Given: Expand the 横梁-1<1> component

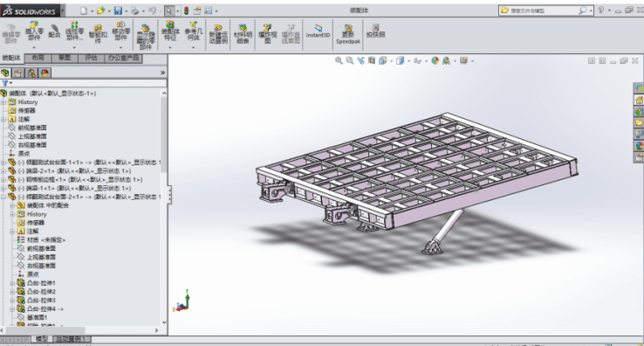Looking at the screenshot, I should [3, 188].
